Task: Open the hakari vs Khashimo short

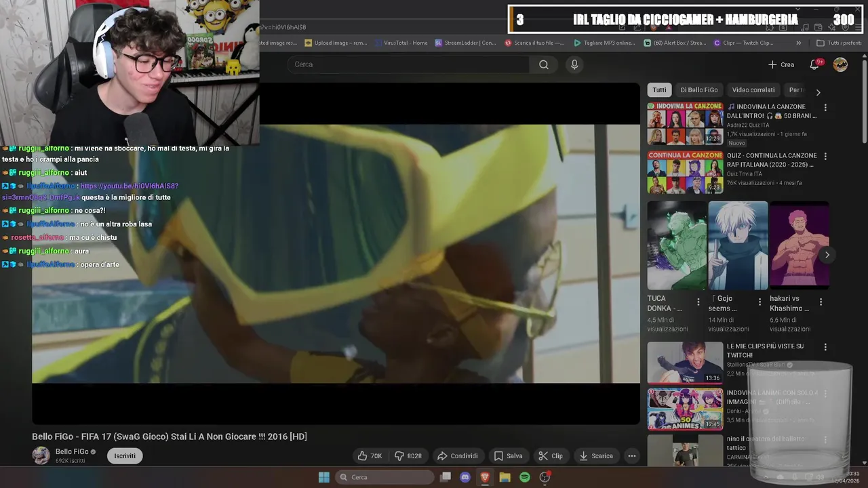Action: 799,245
